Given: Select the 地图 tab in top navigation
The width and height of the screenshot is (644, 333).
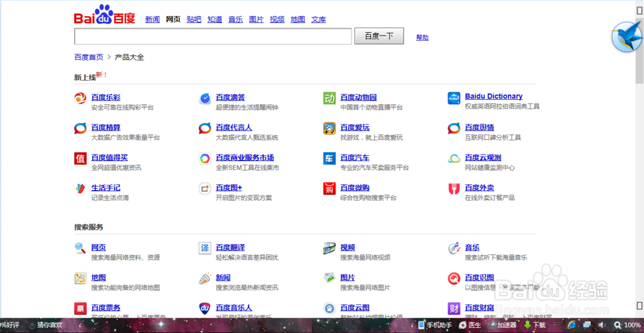Looking at the screenshot, I should tap(298, 19).
